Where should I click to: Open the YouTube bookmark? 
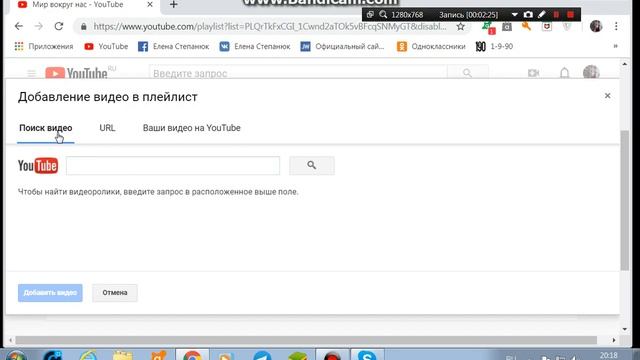pyautogui.click(x=106, y=47)
